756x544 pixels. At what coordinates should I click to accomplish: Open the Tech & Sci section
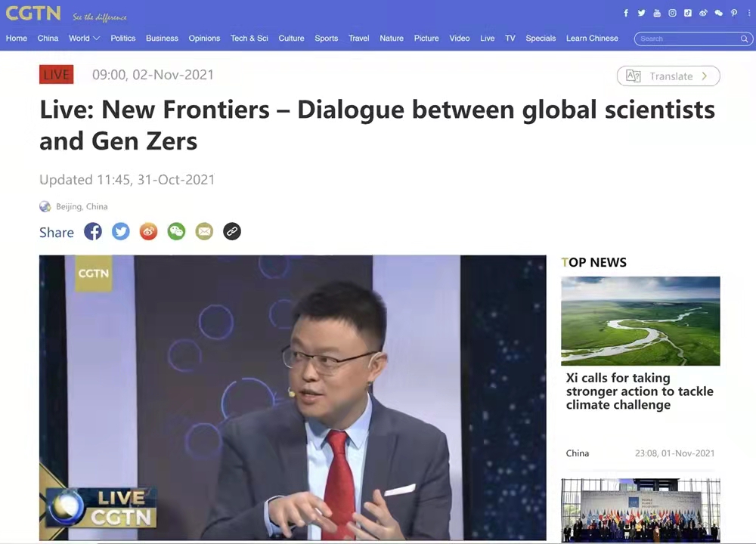pos(249,39)
